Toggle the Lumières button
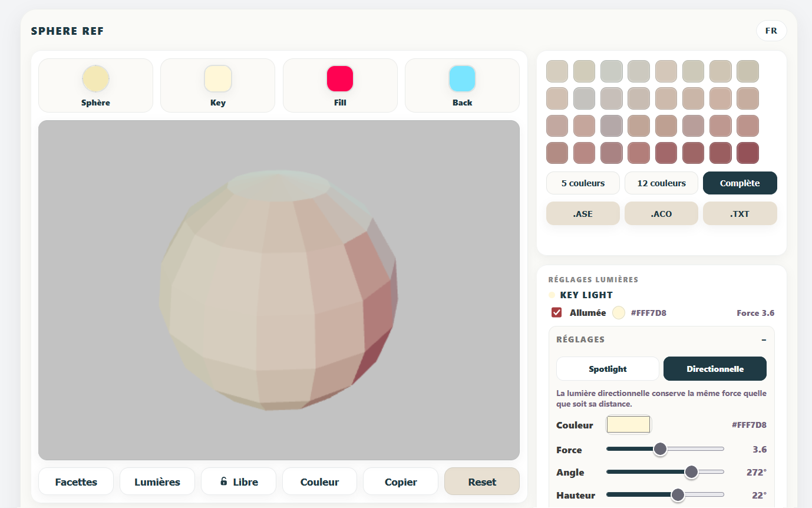The height and width of the screenshot is (508, 812). coord(157,481)
